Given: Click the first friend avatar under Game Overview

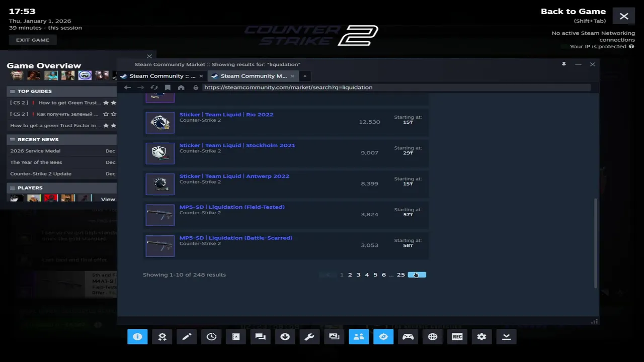Looking at the screenshot, I should coord(17,75).
